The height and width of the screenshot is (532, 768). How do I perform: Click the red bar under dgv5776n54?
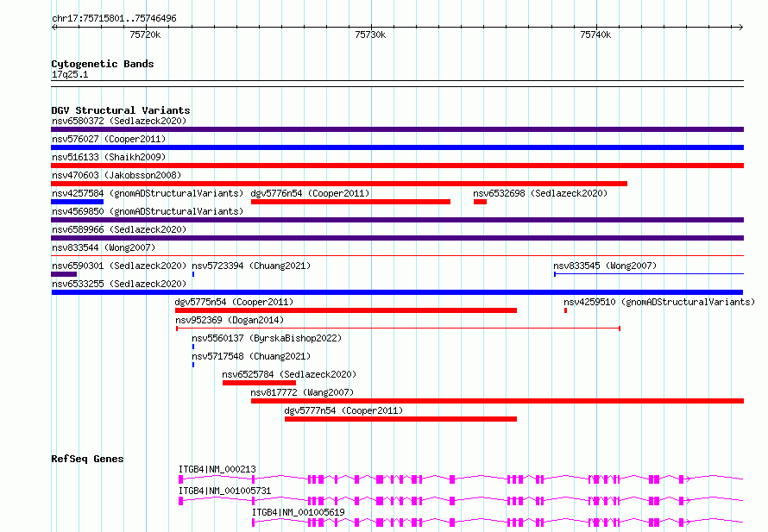pyautogui.click(x=350, y=202)
